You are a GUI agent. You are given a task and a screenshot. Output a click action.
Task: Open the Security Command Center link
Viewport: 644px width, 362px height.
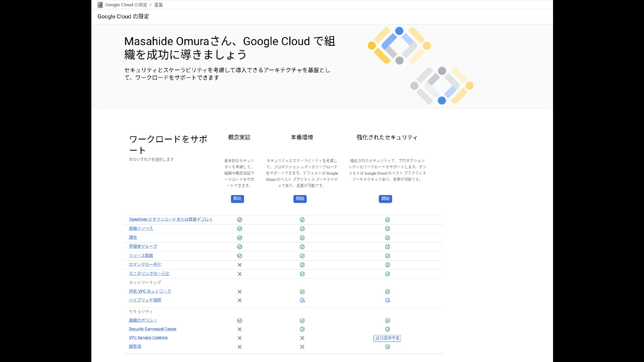[153, 329]
